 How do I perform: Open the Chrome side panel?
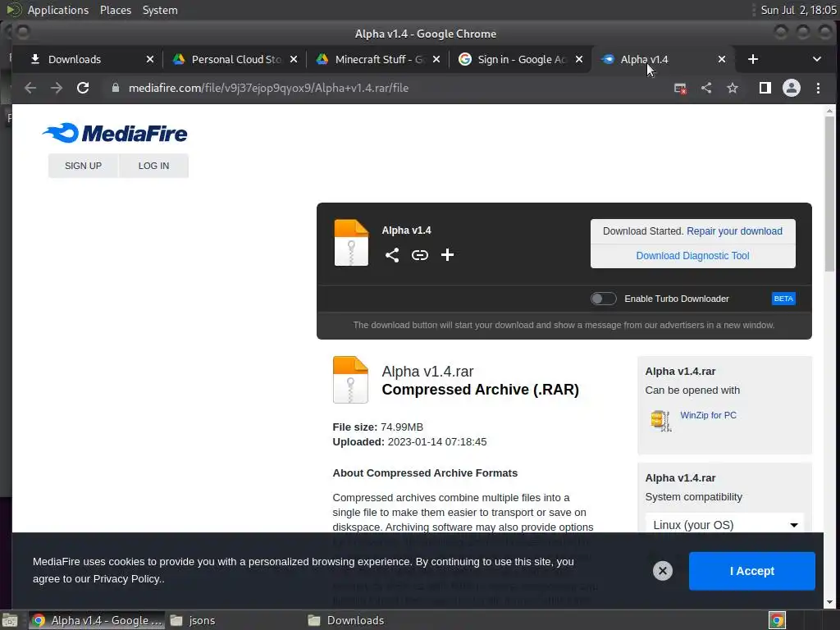(765, 88)
